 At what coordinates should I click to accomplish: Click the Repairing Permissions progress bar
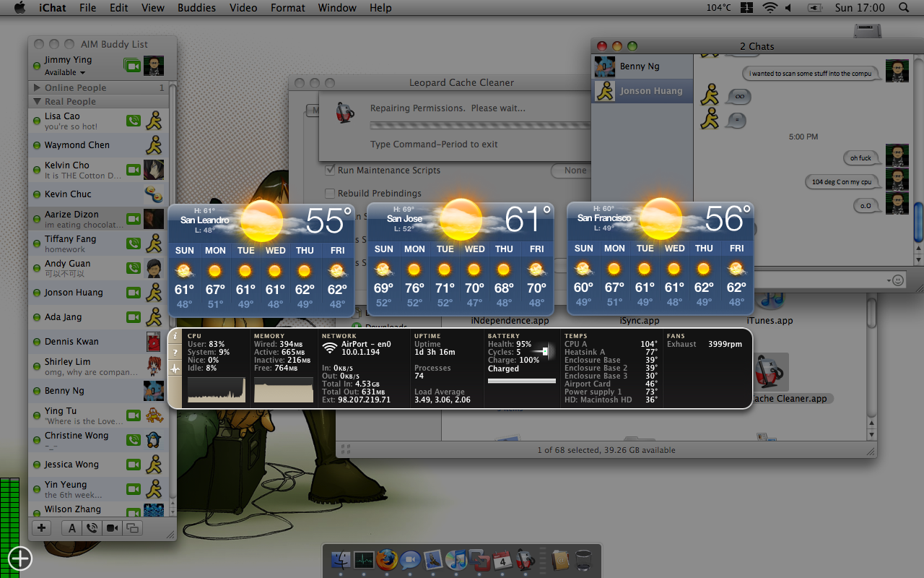(480, 126)
